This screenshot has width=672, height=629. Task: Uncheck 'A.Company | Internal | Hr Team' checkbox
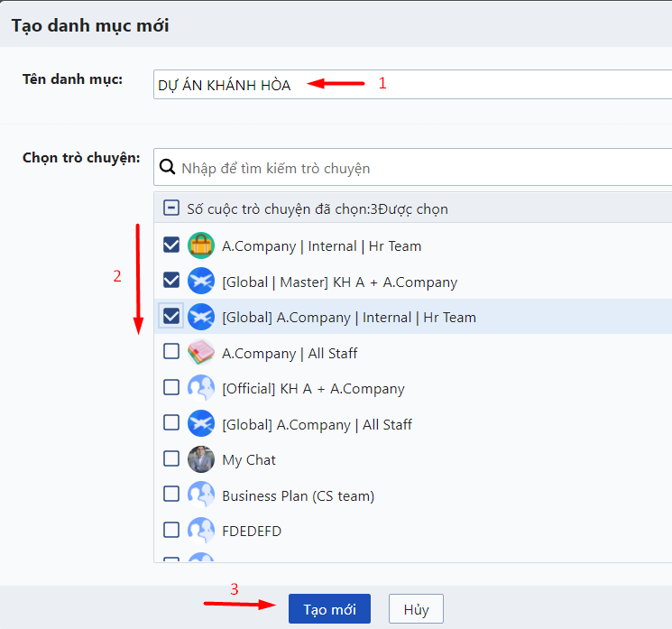point(171,245)
